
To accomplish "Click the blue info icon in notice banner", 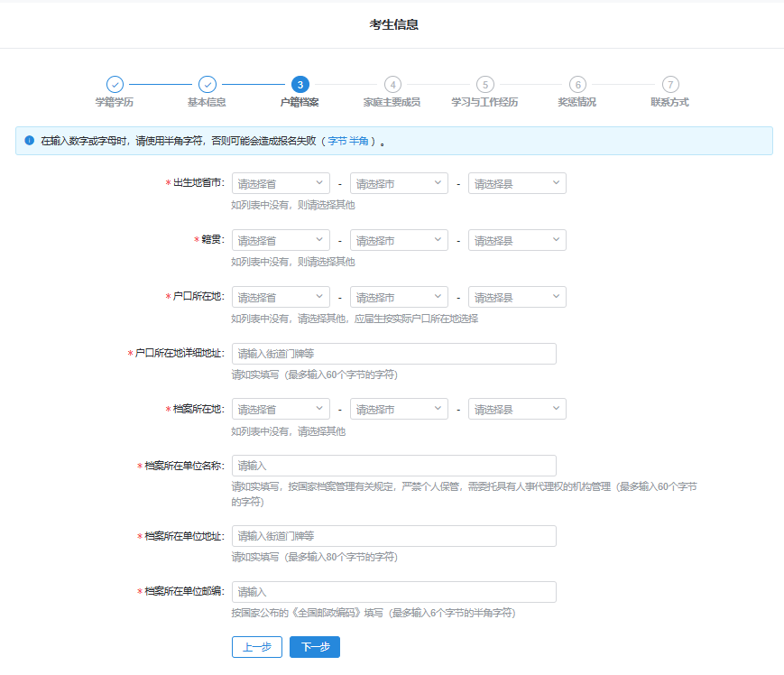I will [30, 141].
